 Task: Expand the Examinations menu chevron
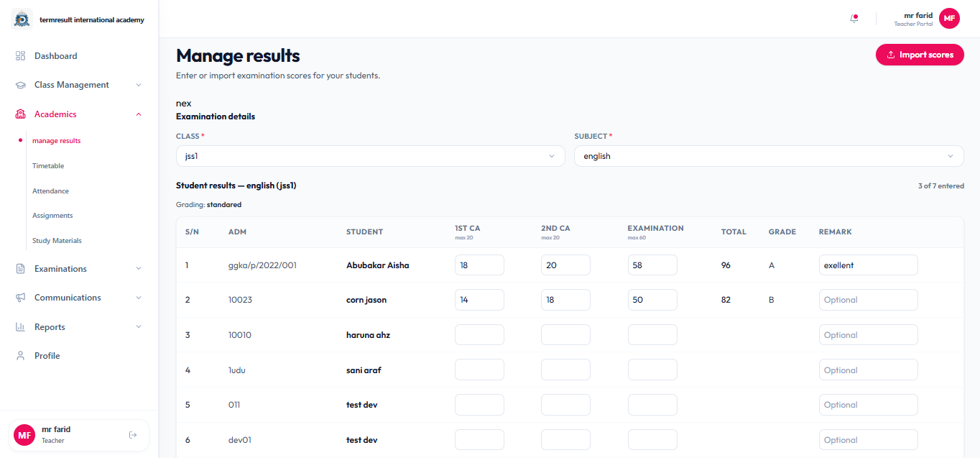[139, 269]
